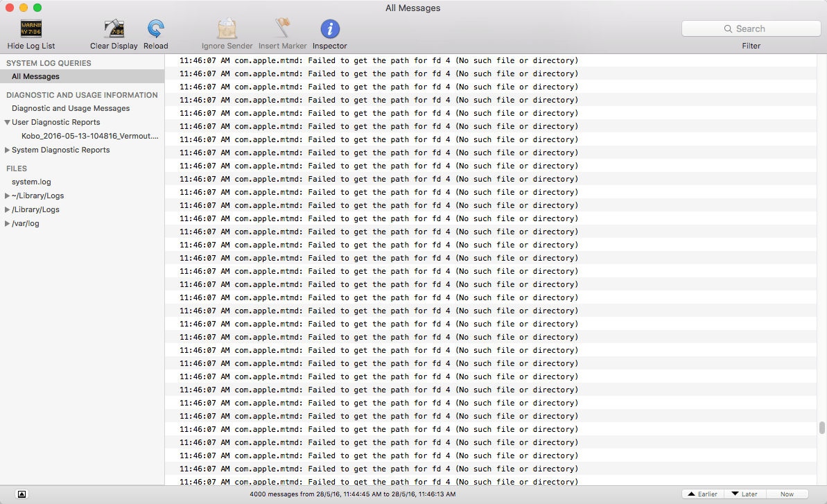
Task: Jump to Later messages
Action: click(745, 494)
